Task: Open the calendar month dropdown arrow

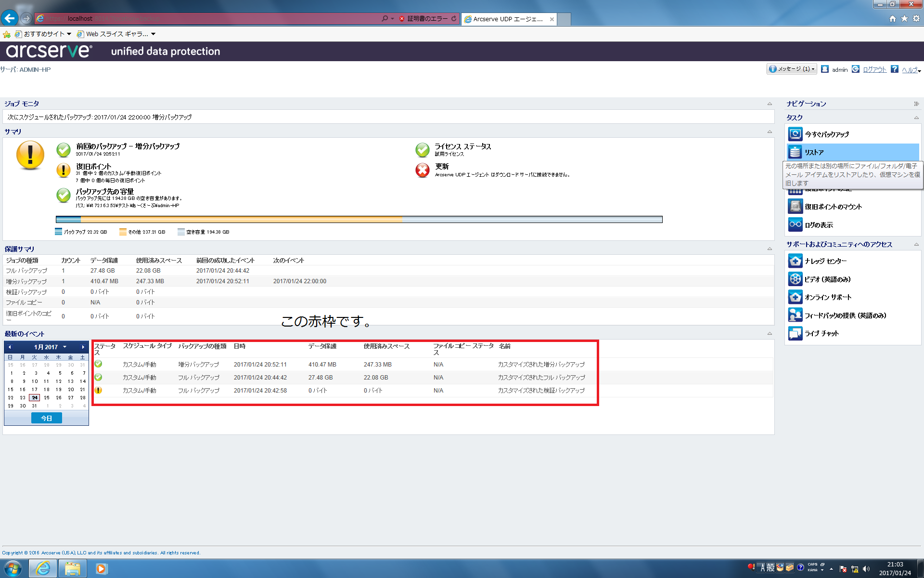Action: click(64, 347)
